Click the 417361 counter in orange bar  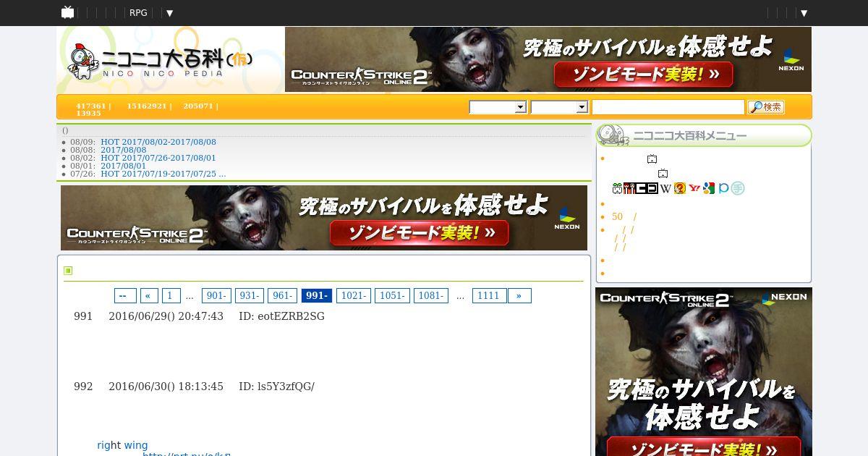click(91, 106)
